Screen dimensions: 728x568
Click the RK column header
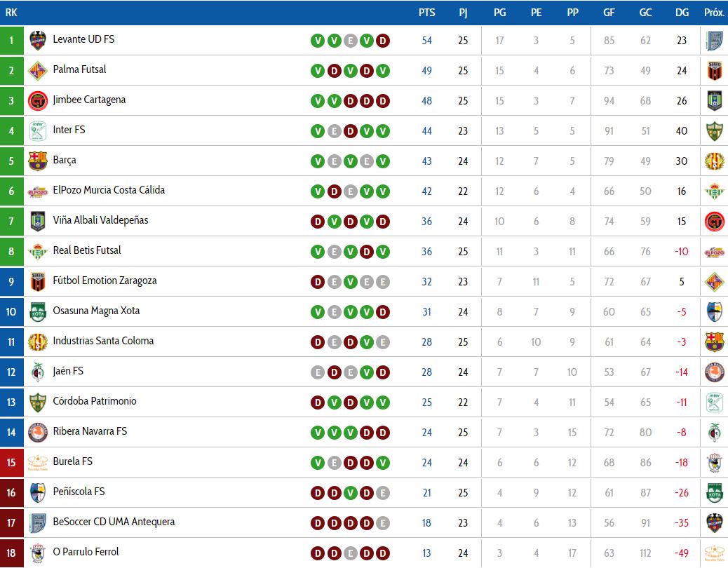click(11, 13)
